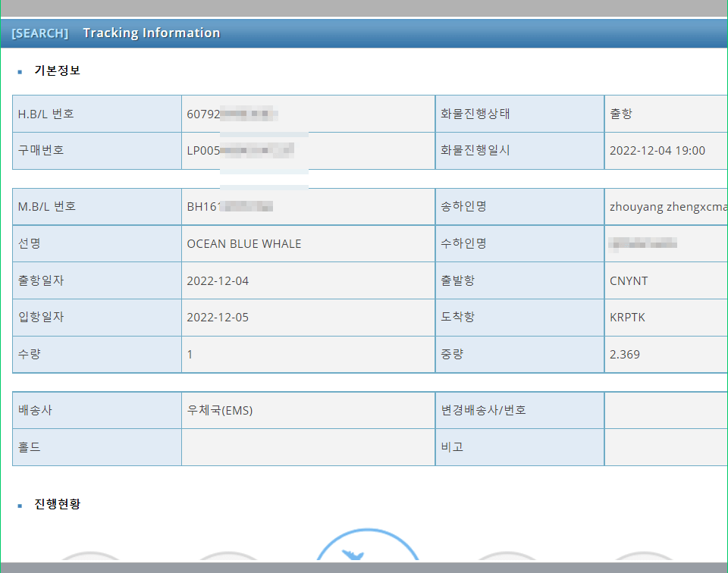Click the 비고 label cell
This screenshot has width=728, height=573.
pyautogui.click(x=519, y=447)
